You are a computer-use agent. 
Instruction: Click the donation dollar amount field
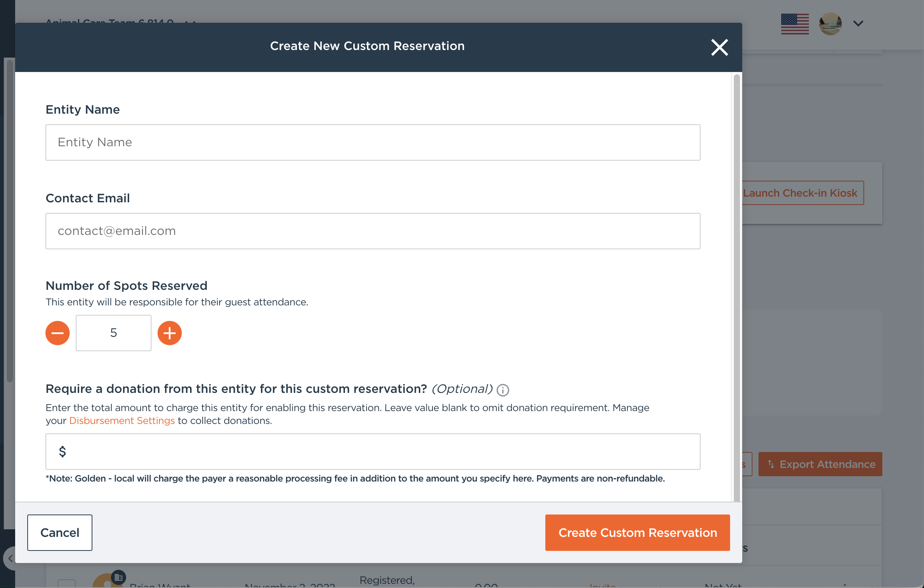pyautogui.click(x=373, y=451)
